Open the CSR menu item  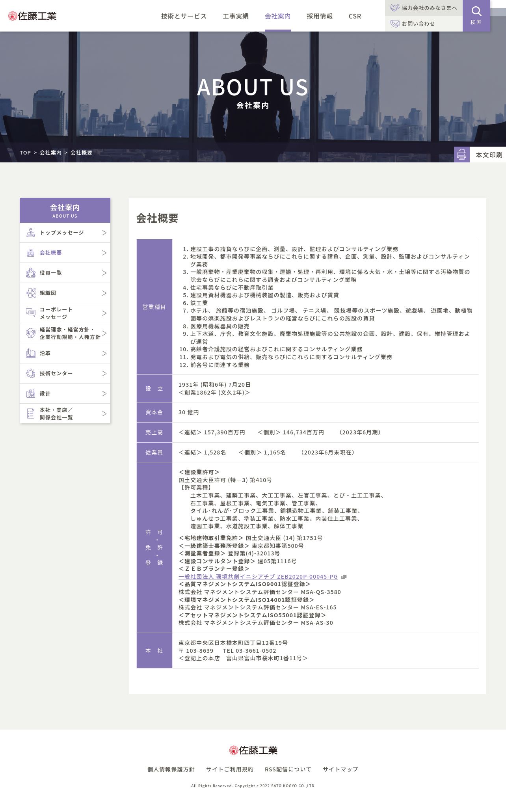pos(355,16)
